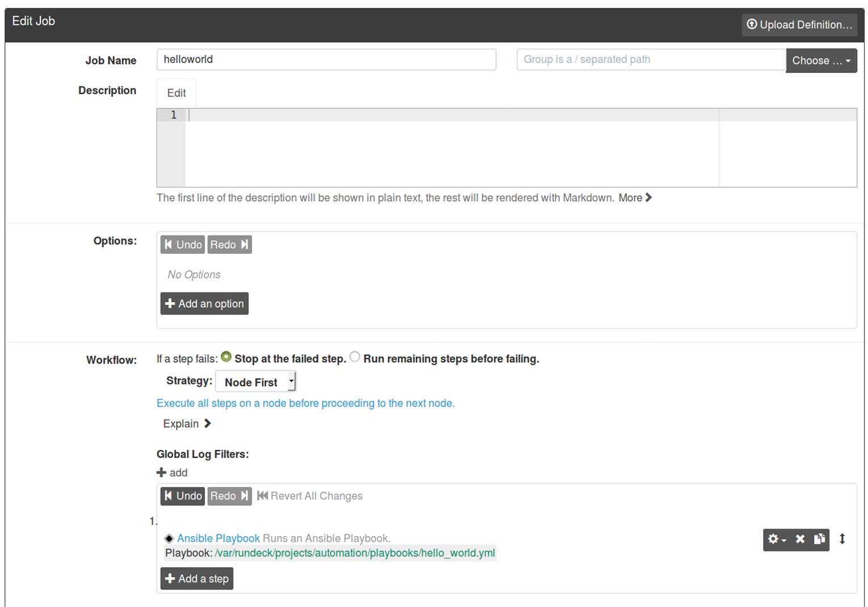The image size is (868, 607).
Task: Open the Strategy Node First dropdown
Action: [256, 382]
